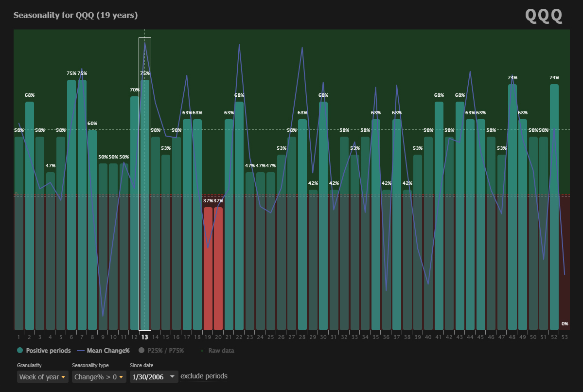The width and height of the screenshot is (583, 392).
Task: Click the bold x-axis label 13
Action: click(144, 337)
